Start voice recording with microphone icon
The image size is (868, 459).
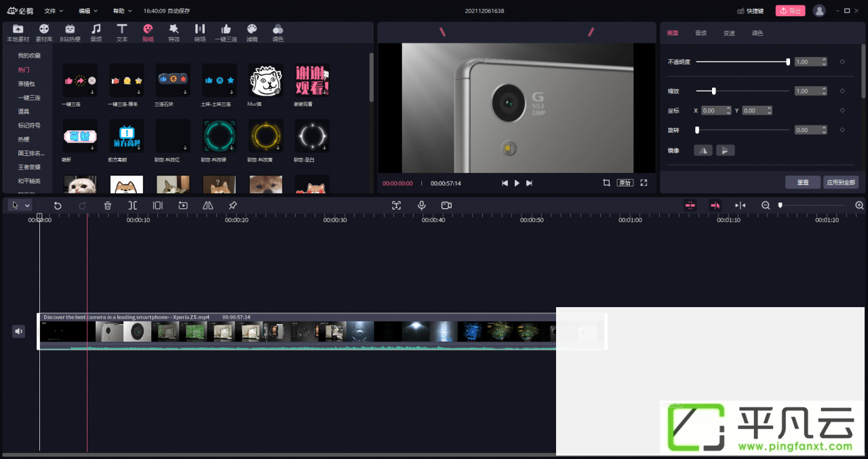421,205
